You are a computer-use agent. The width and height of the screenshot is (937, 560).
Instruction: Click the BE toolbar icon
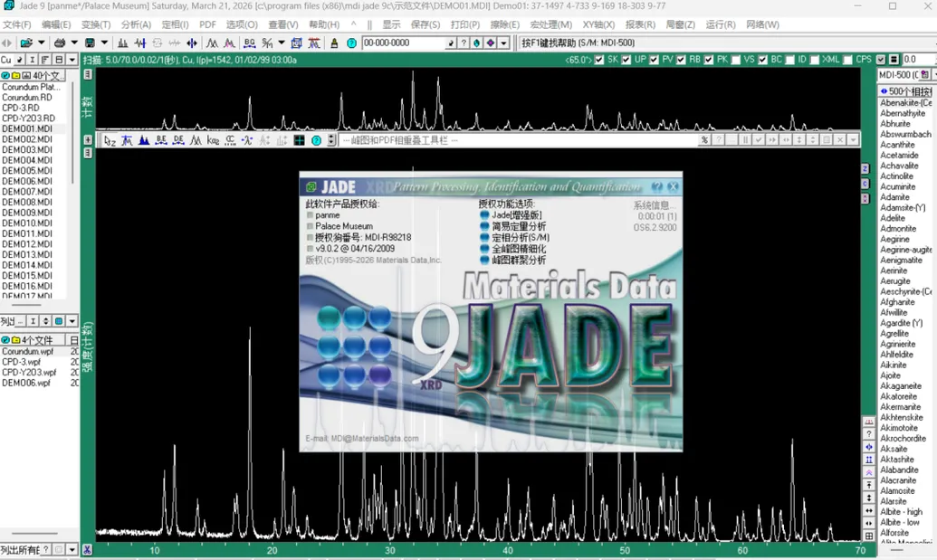(161, 140)
